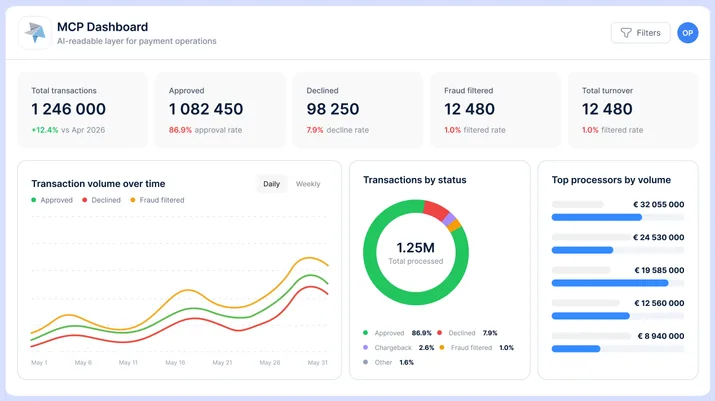This screenshot has width=715, height=401.
Task: Click the May 16 axis label
Action: point(175,362)
